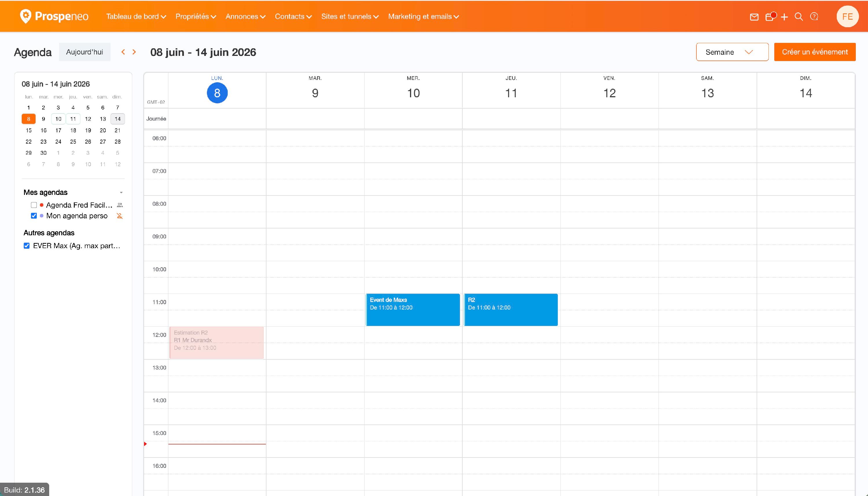Open the Estimation R2 event on Monday
868x496 pixels.
tap(216, 342)
